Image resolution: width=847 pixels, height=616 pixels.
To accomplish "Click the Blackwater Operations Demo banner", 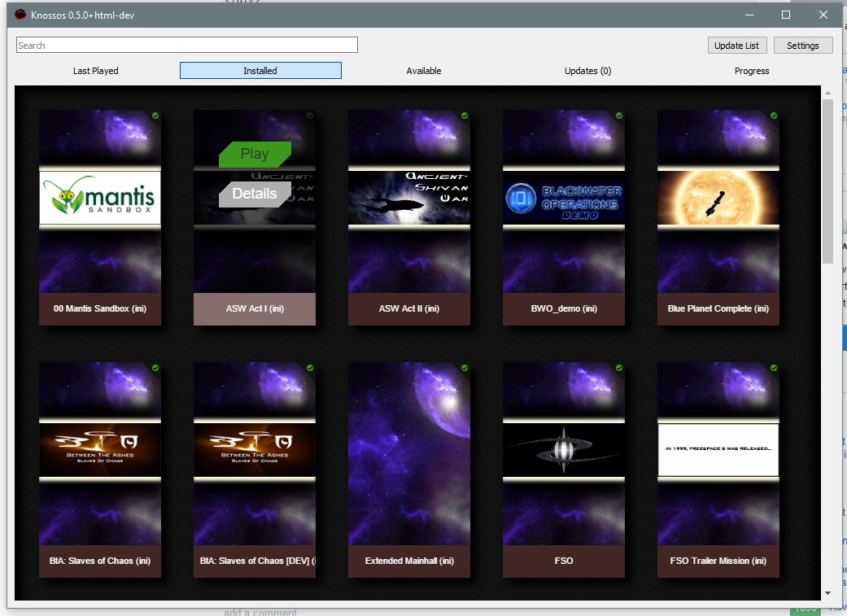I will [563, 198].
